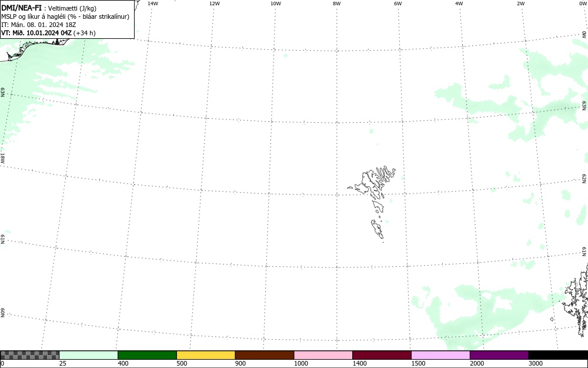
Task: Click the black above-3000 legend swatch
Action: (x=558, y=355)
